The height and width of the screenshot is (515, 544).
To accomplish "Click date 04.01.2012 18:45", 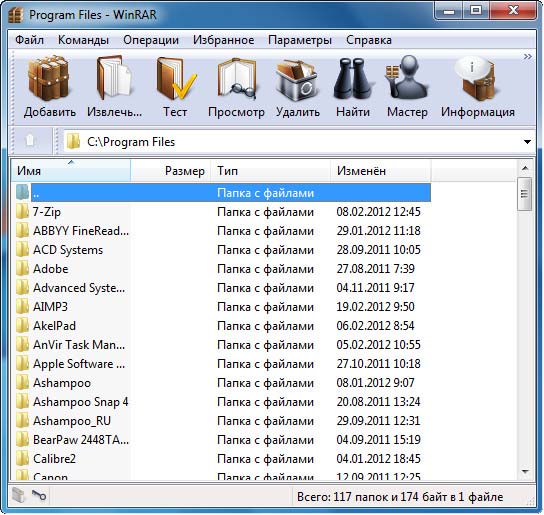I will (x=379, y=458).
